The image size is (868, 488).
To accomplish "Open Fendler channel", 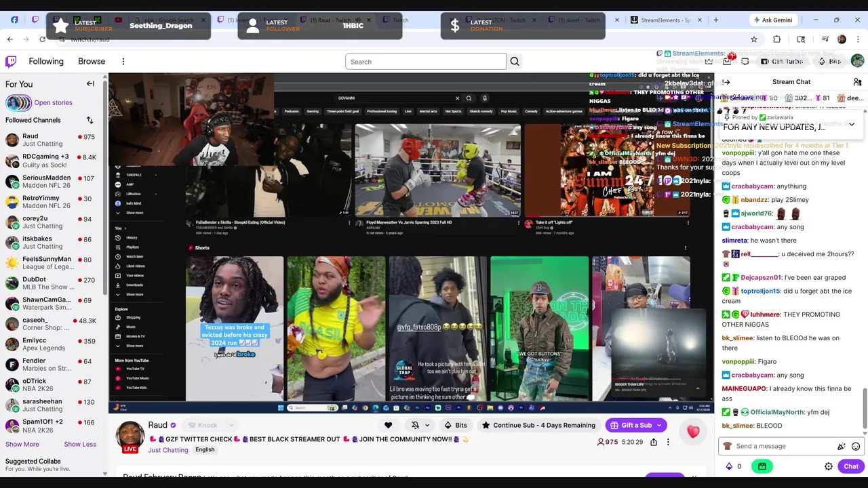I will (52, 364).
